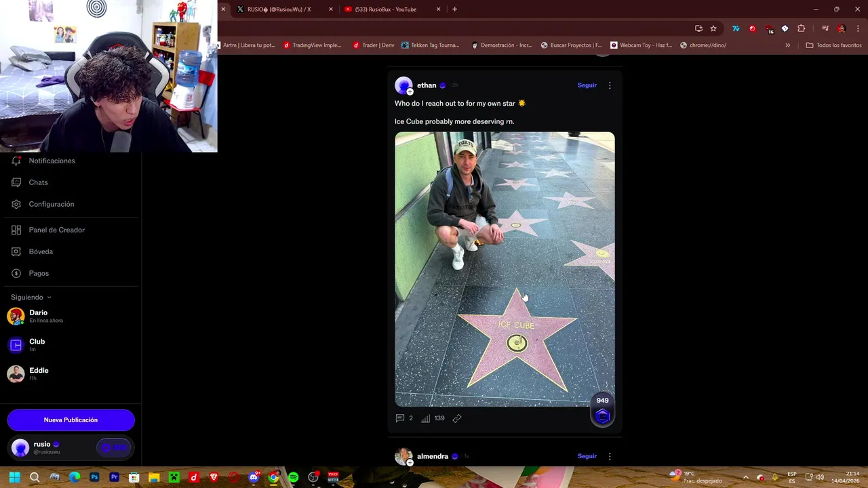Follow ethan with the Seguir button
This screenshot has height=488, width=868.
[x=587, y=85]
